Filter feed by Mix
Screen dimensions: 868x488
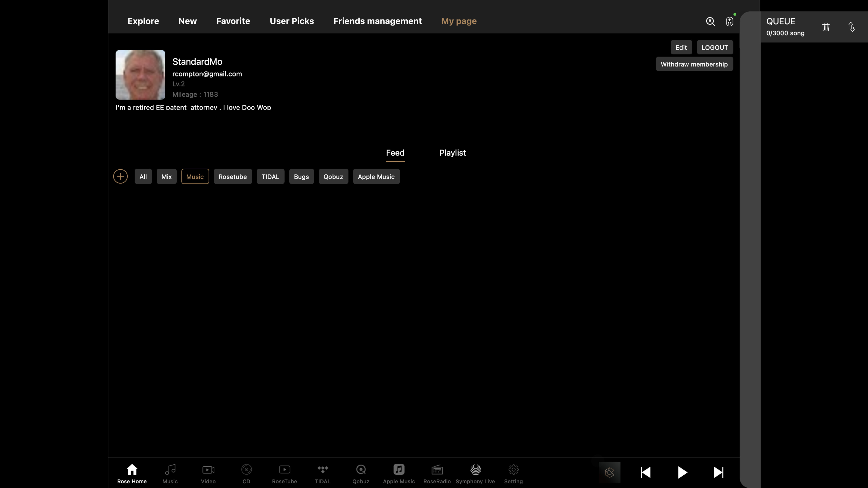pos(166,176)
